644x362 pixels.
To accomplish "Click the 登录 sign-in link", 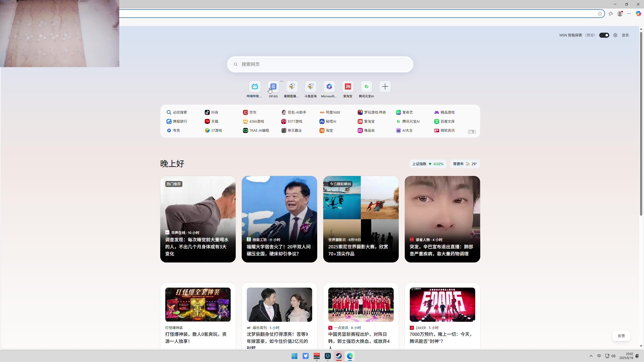I will tap(625, 35).
